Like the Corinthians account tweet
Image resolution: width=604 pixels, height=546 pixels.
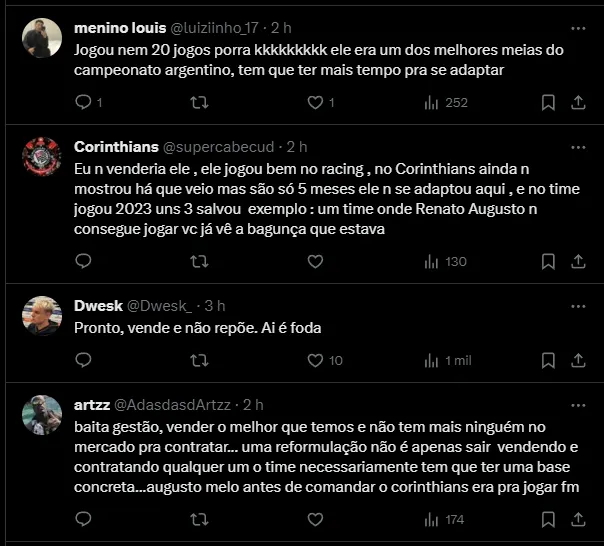pos(315,261)
